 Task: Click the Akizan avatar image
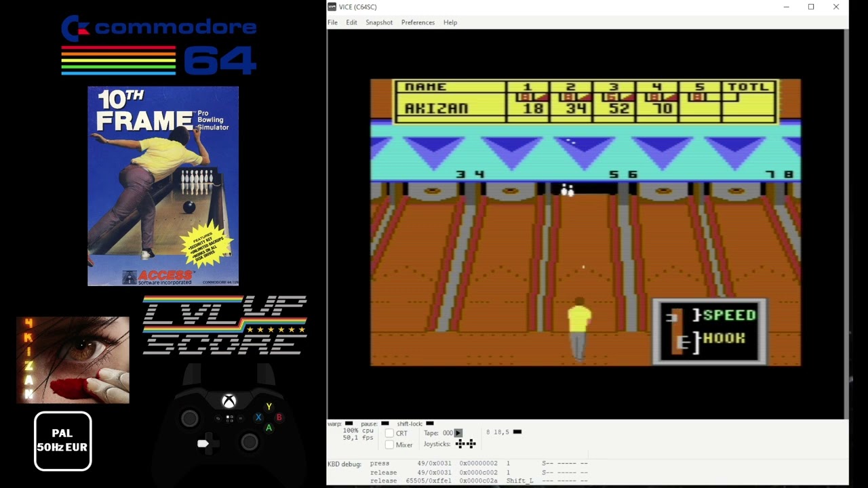(x=73, y=360)
